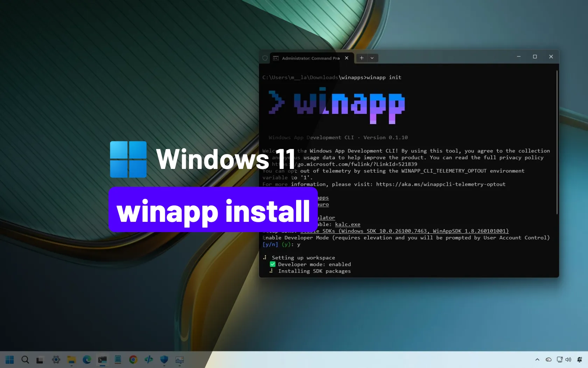Open Notepad from the taskbar
Screen dimensions: 588x368
tap(118, 360)
